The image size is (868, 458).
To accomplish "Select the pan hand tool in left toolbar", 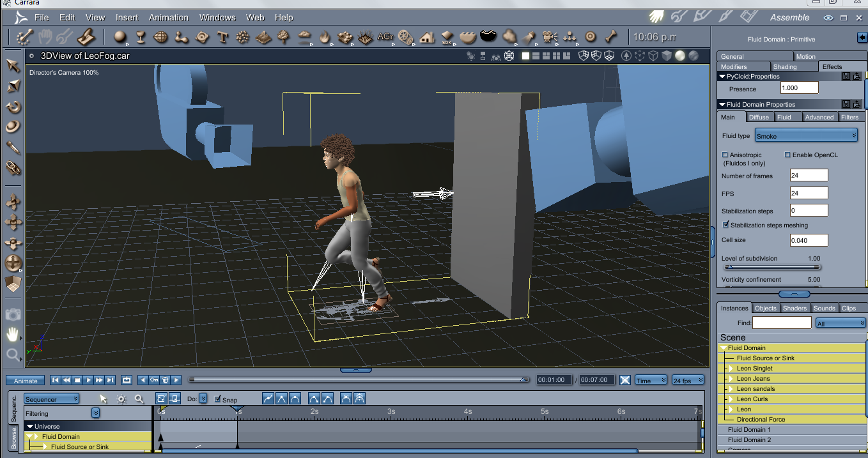I will point(13,334).
